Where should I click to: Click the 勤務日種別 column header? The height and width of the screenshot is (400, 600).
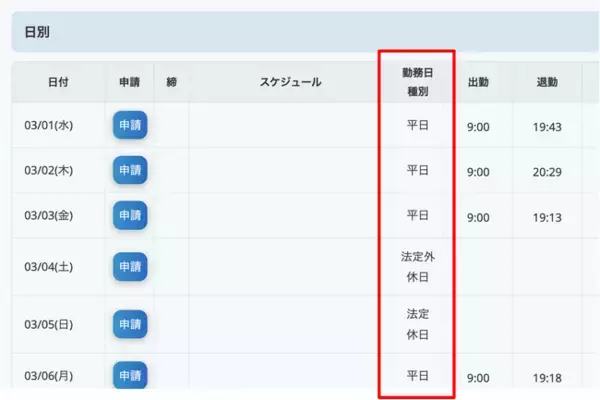(x=416, y=82)
